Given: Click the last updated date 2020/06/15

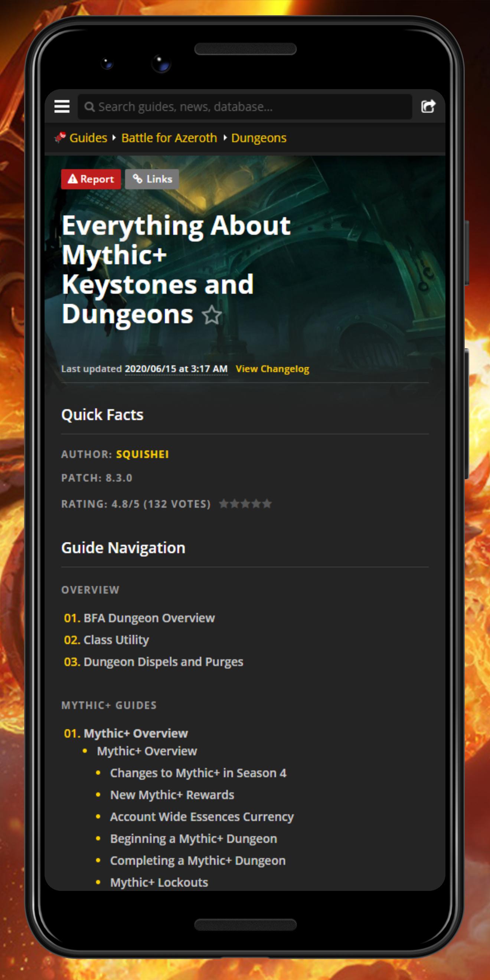Looking at the screenshot, I should click(x=176, y=369).
